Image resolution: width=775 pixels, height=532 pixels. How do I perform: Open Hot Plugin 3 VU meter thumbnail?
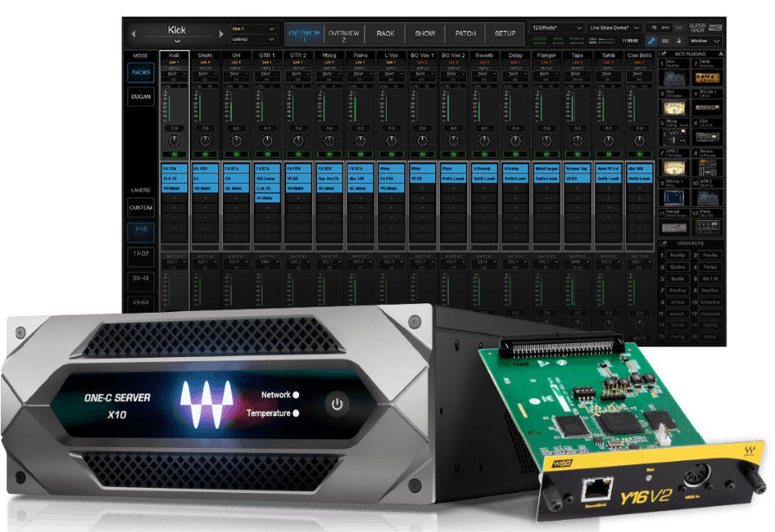[674, 107]
